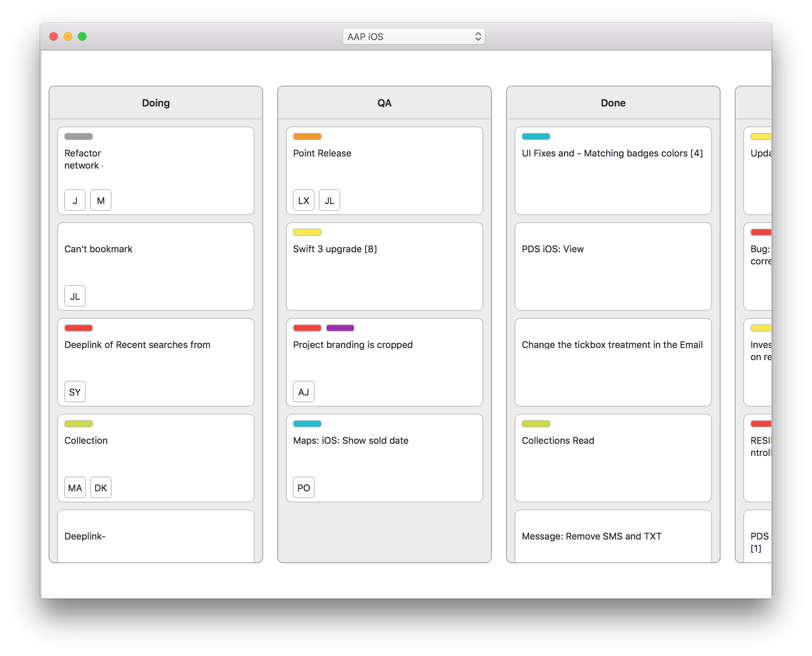Open the AAP iOS board dropdown
Viewport: 812px width, 656px height.
pos(414,37)
